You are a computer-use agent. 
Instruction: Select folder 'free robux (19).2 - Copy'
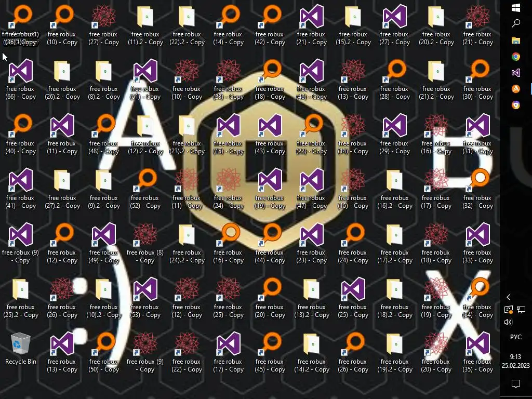pos(395,353)
